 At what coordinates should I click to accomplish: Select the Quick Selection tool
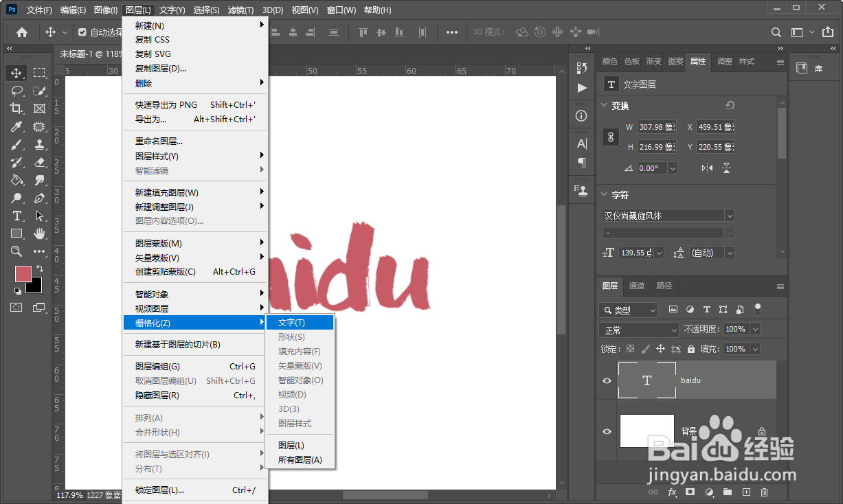(40, 91)
